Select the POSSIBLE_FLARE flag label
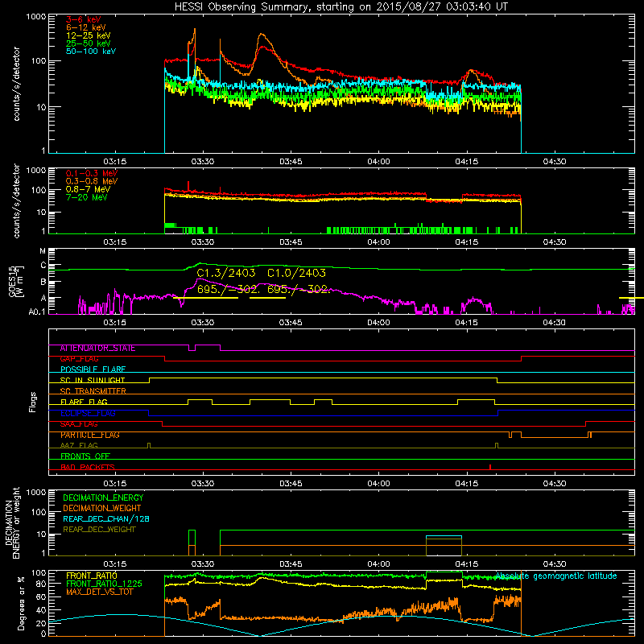The image size is (644, 644). click(x=93, y=369)
